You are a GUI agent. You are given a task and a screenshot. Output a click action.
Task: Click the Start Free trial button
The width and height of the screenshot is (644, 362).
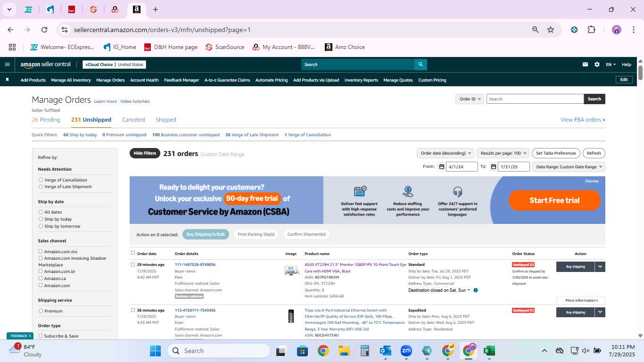554,200
